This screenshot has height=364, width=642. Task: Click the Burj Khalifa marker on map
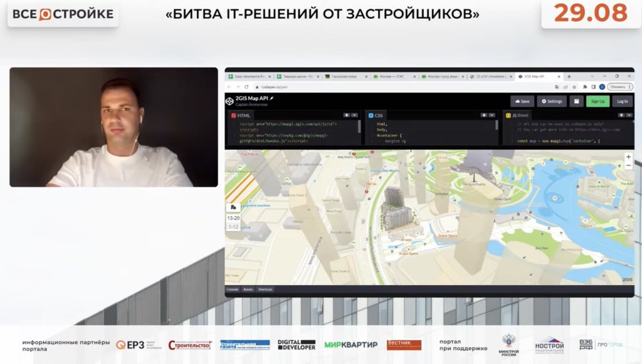[474, 179]
